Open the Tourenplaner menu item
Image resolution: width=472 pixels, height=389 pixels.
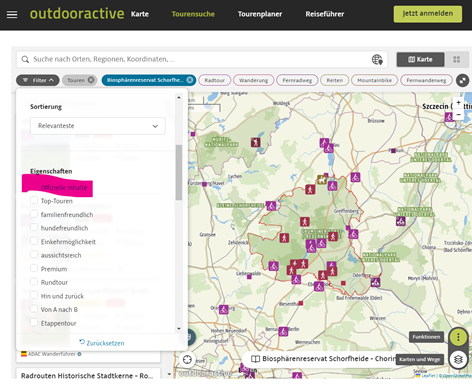point(260,14)
